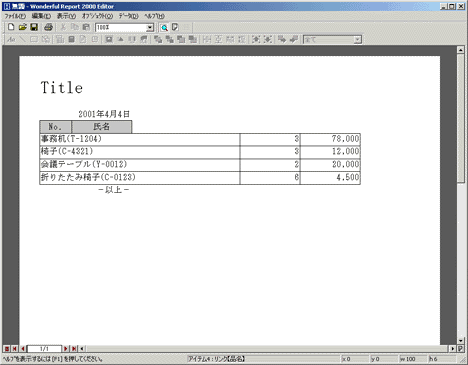The height and width of the screenshot is (365, 468).
Task: Go to the next page arrow
Action: (66, 349)
